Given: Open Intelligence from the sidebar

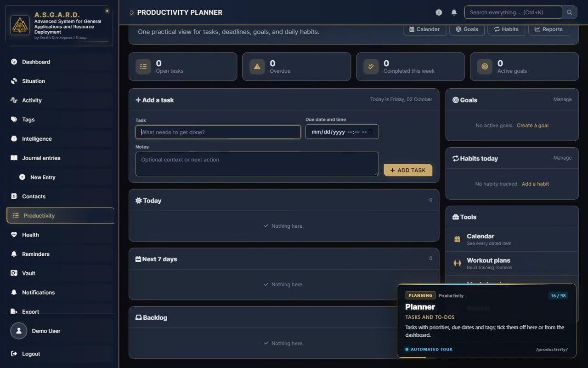Looking at the screenshot, I should (x=60, y=139).
